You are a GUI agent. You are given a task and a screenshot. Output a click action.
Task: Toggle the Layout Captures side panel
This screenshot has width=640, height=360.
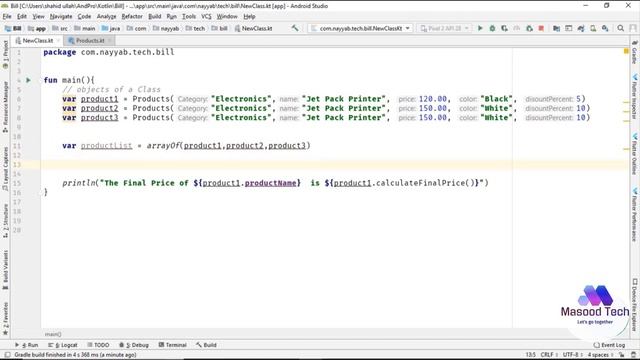5,169
